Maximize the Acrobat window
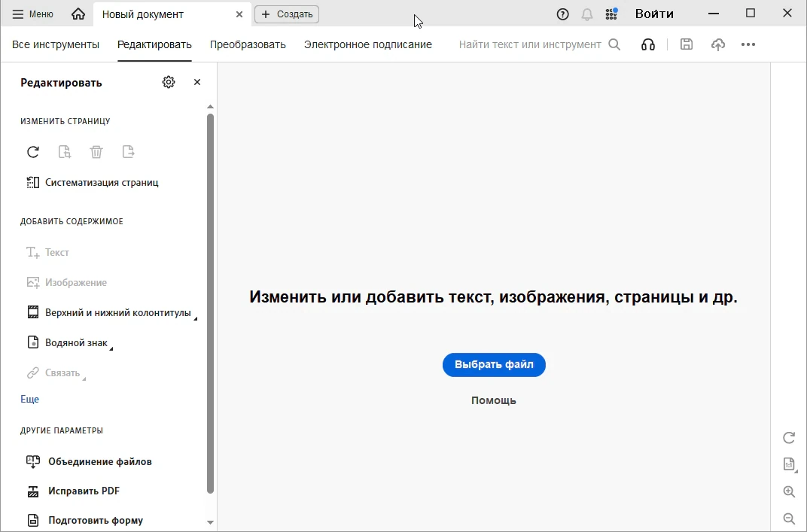 (751, 14)
